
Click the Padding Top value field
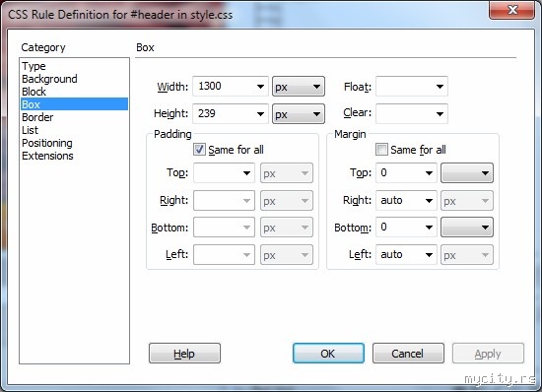(x=224, y=172)
